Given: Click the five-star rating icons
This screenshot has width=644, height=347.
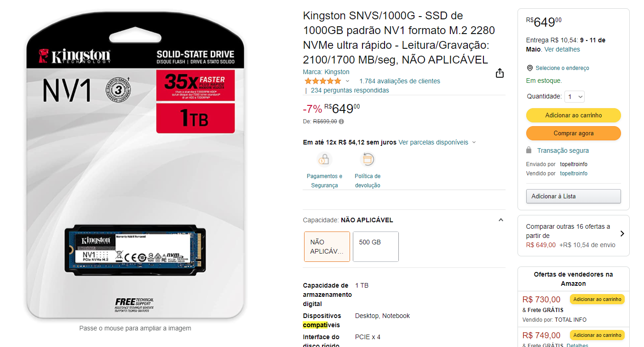Looking at the screenshot, I should pos(322,81).
